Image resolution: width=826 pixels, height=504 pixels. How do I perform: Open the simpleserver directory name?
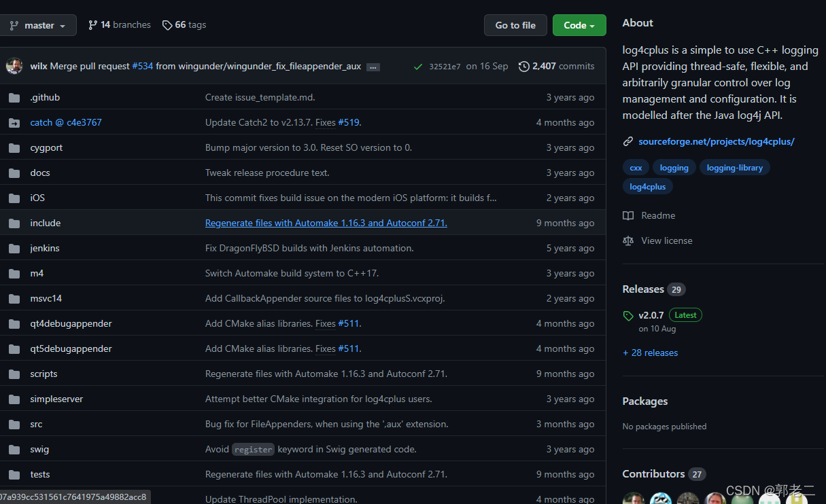(56, 399)
